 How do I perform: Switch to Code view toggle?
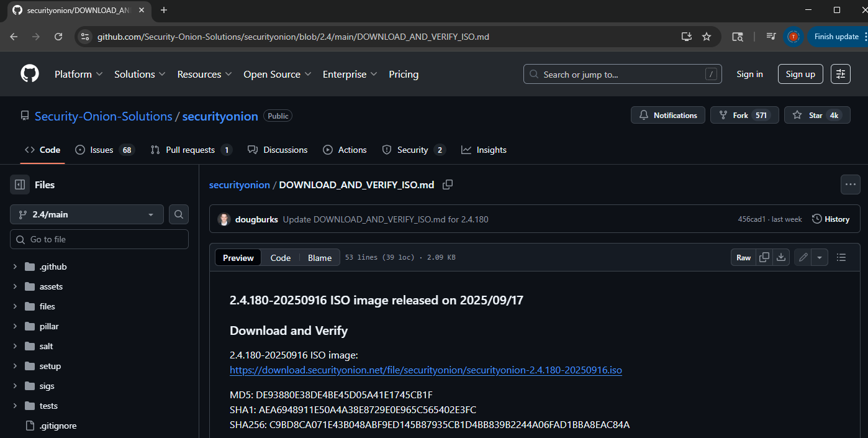pyautogui.click(x=280, y=258)
